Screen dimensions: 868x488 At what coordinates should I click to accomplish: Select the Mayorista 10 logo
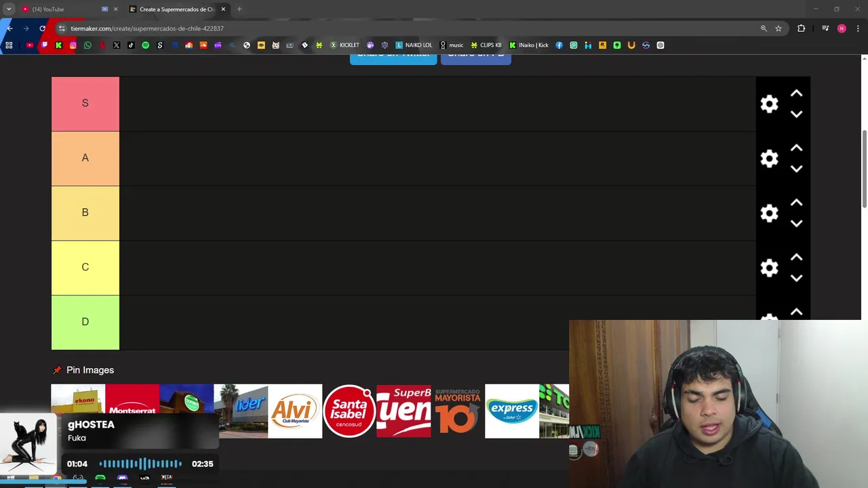click(458, 411)
